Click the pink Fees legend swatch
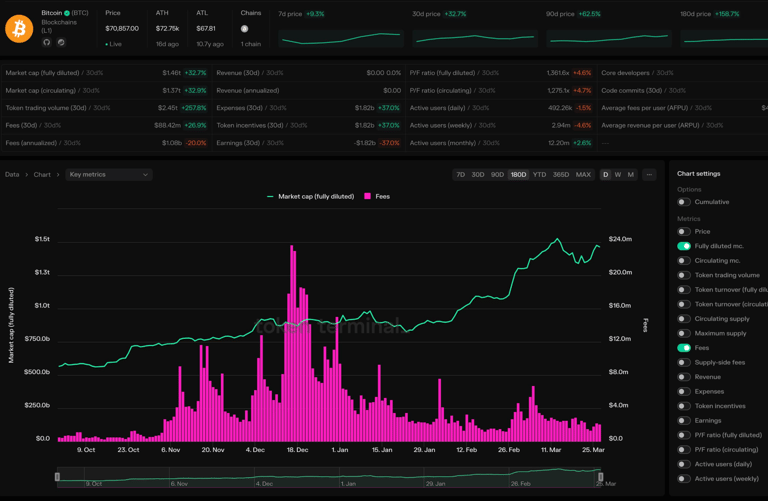768x501 pixels. pos(367,196)
